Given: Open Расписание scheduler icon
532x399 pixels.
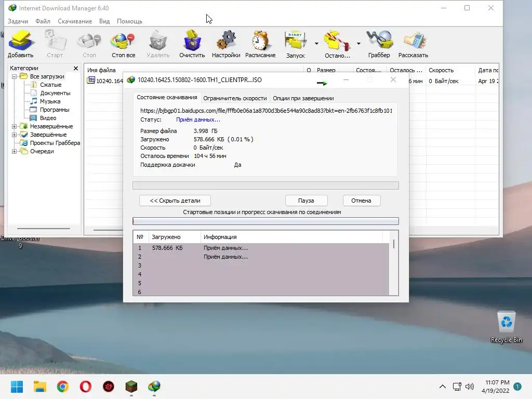Looking at the screenshot, I should tap(260, 44).
